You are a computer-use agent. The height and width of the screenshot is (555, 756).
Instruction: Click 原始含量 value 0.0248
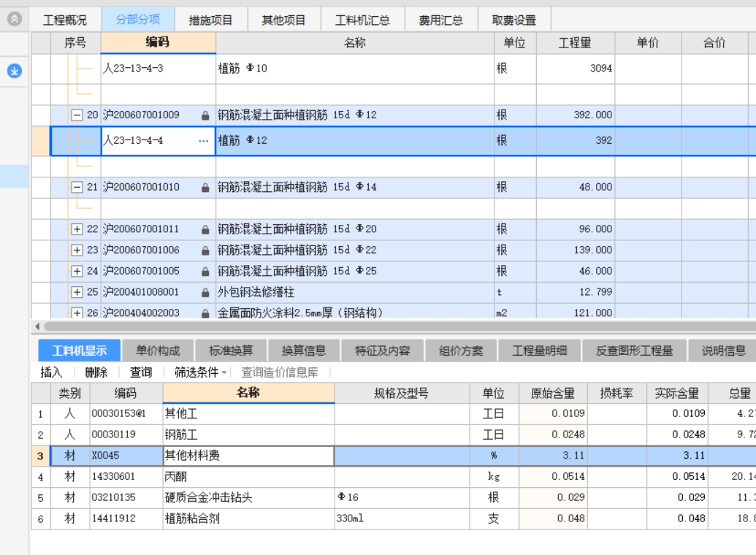[553, 435]
